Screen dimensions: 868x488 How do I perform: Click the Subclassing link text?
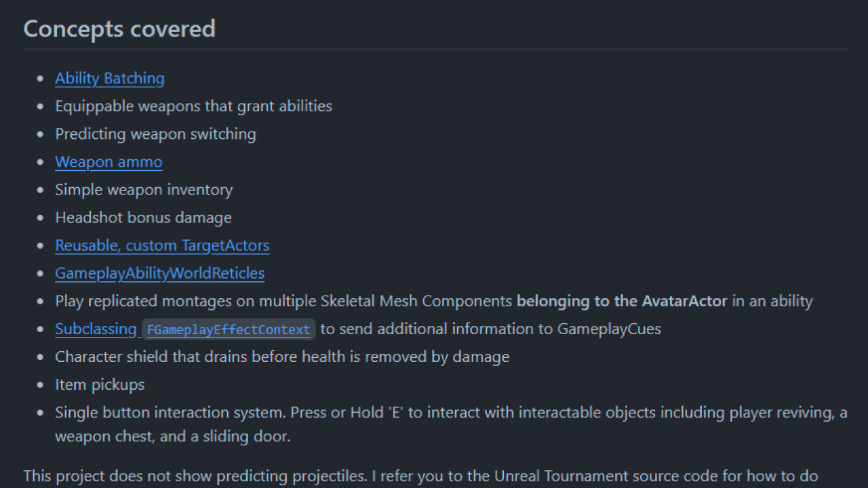(x=96, y=329)
